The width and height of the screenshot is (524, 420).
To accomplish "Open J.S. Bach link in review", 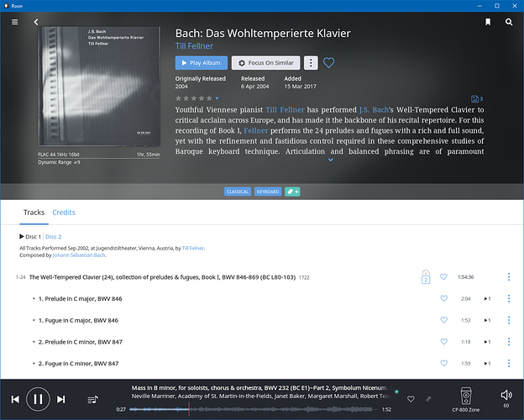I will (x=374, y=110).
